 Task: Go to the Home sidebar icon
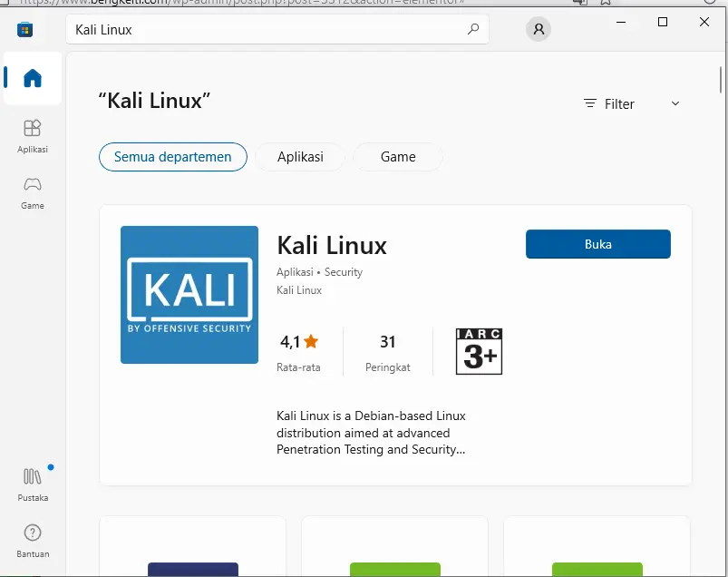[x=33, y=78]
